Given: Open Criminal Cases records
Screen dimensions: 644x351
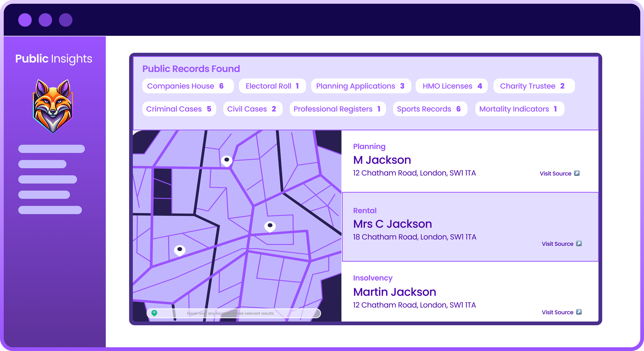Looking at the screenshot, I should [x=179, y=109].
